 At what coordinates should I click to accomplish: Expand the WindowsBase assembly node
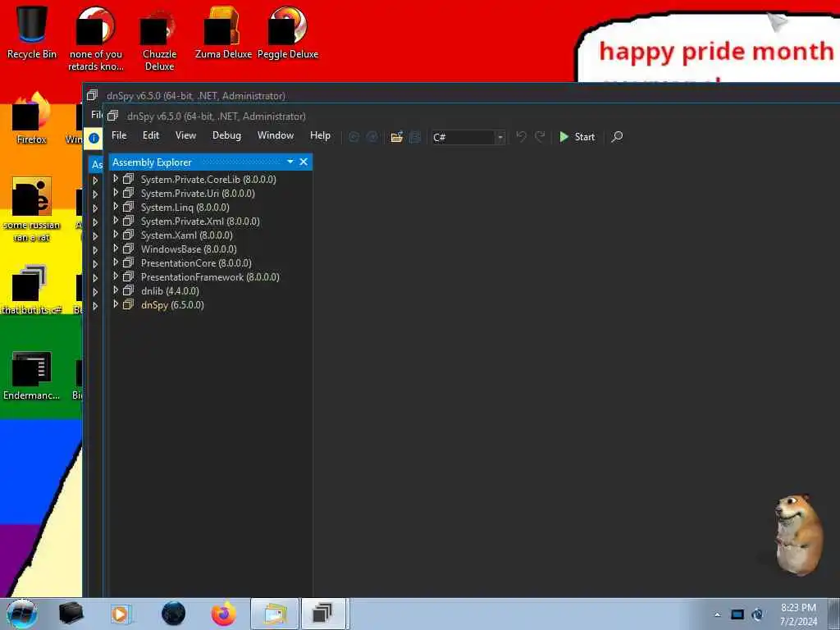click(115, 249)
